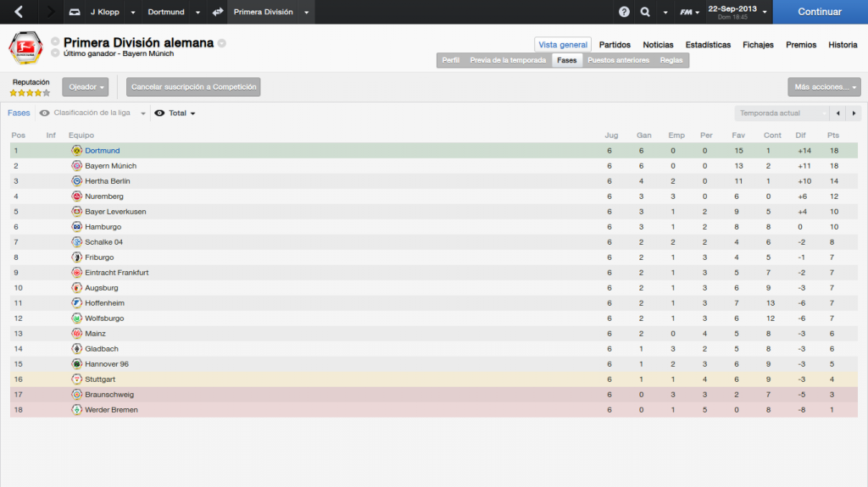
Task: Click the Bundesliga competition logo
Action: [25, 48]
